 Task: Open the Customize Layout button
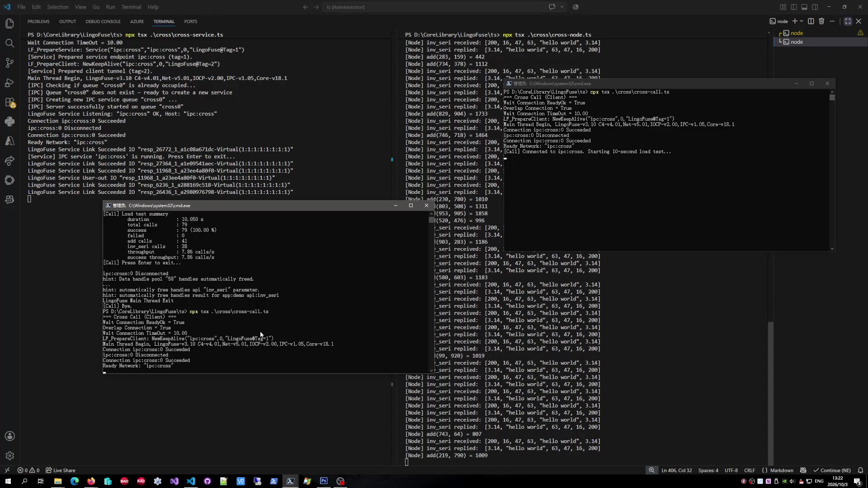tap(783, 7)
